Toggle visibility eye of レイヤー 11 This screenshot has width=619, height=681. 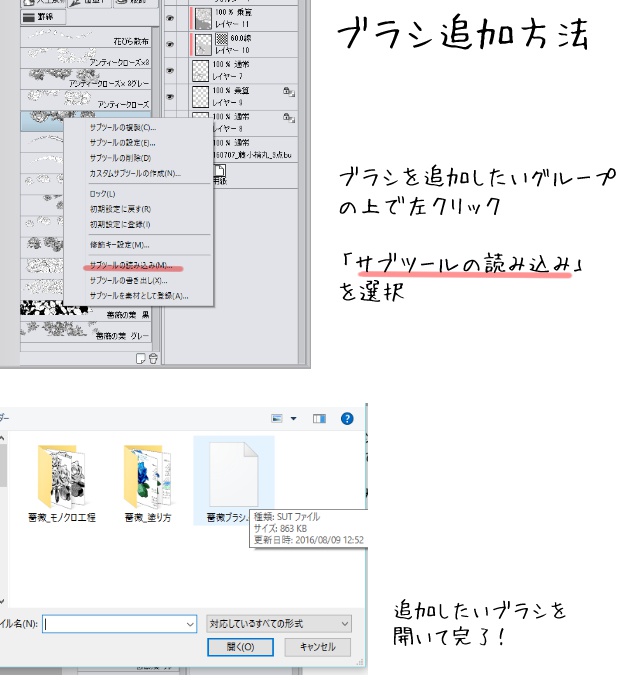(x=170, y=18)
